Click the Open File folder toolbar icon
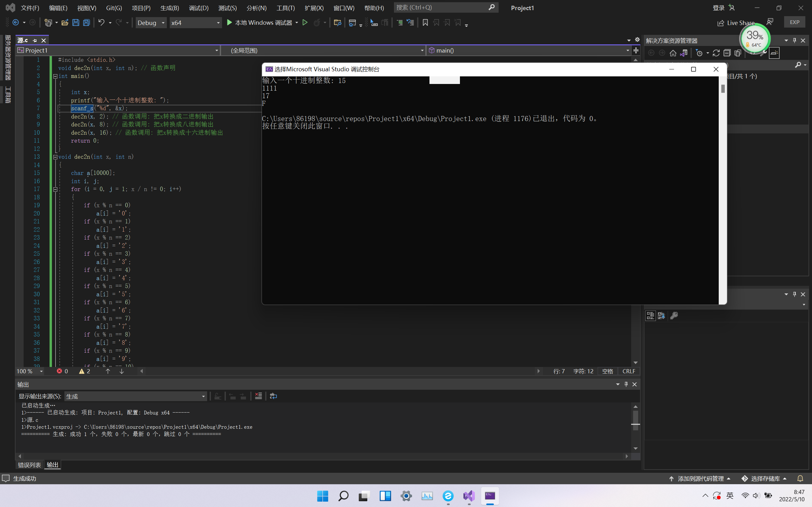 pos(65,22)
